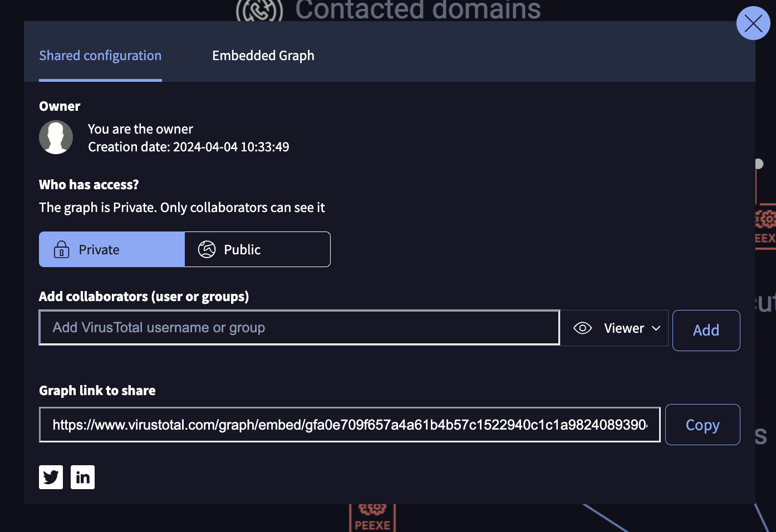This screenshot has height=532, width=776.
Task: Click 'You are the owner' text
Action: pos(140,129)
